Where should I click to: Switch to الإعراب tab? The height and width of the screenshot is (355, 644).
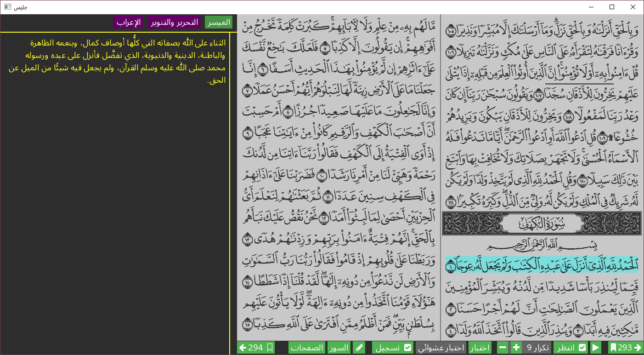128,22
